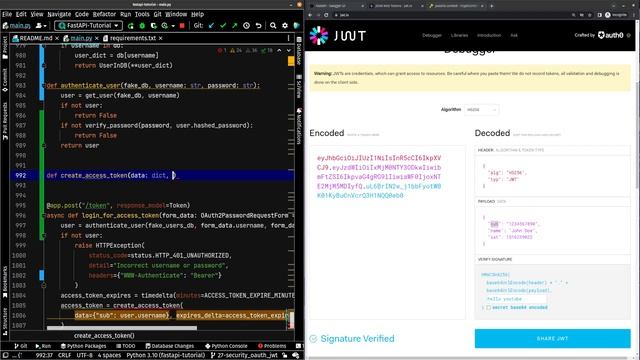Click browser back arrow
The image size is (640, 360).
[310, 15]
